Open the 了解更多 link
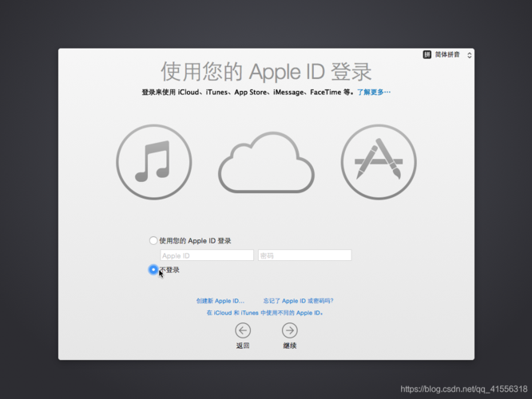This screenshot has height=399, width=532. (x=374, y=93)
